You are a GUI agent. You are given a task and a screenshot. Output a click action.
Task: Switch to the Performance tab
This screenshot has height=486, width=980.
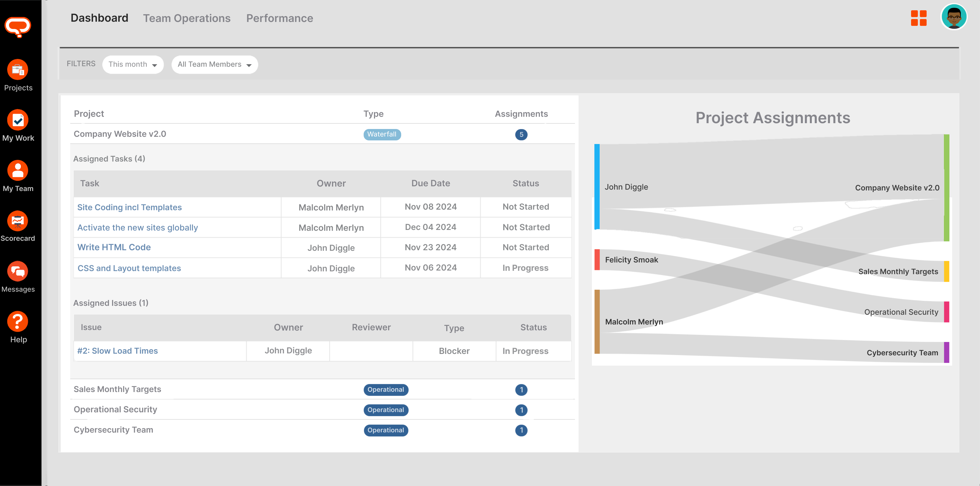pos(280,18)
